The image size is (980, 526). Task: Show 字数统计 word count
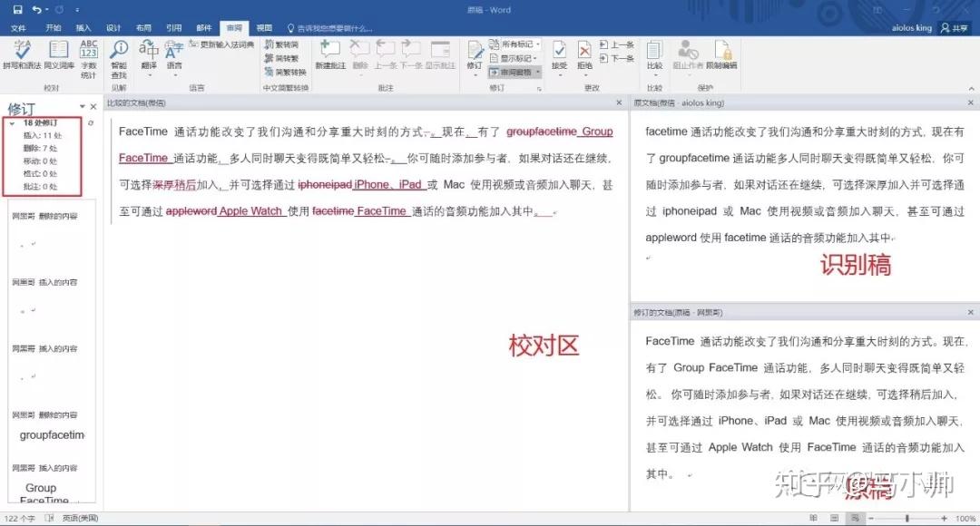point(89,59)
